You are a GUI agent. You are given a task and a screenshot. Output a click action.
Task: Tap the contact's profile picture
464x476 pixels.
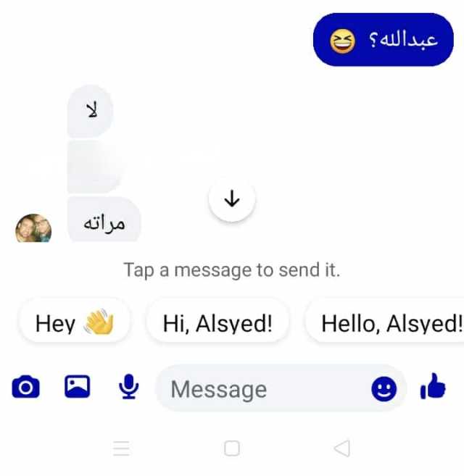33,228
